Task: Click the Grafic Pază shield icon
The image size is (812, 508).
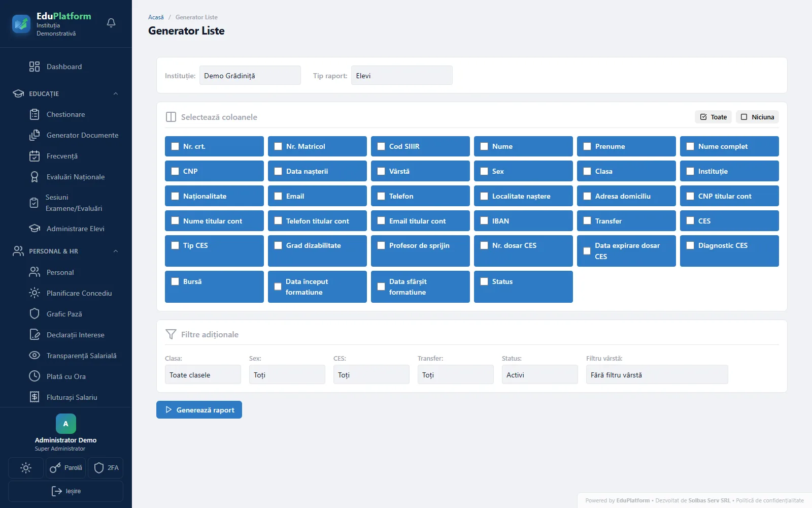Action: click(35, 314)
